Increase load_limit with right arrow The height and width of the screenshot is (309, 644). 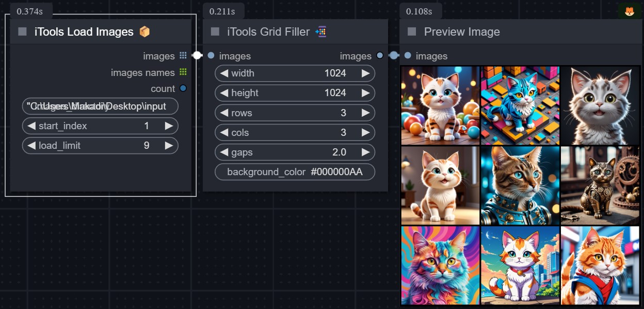[x=169, y=146]
